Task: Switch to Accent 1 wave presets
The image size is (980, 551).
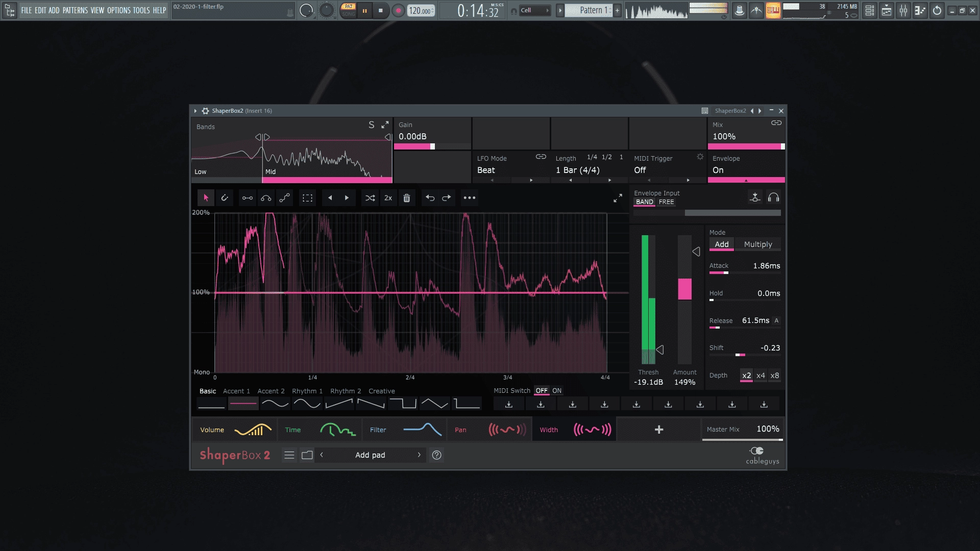Action: coord(236,391)
